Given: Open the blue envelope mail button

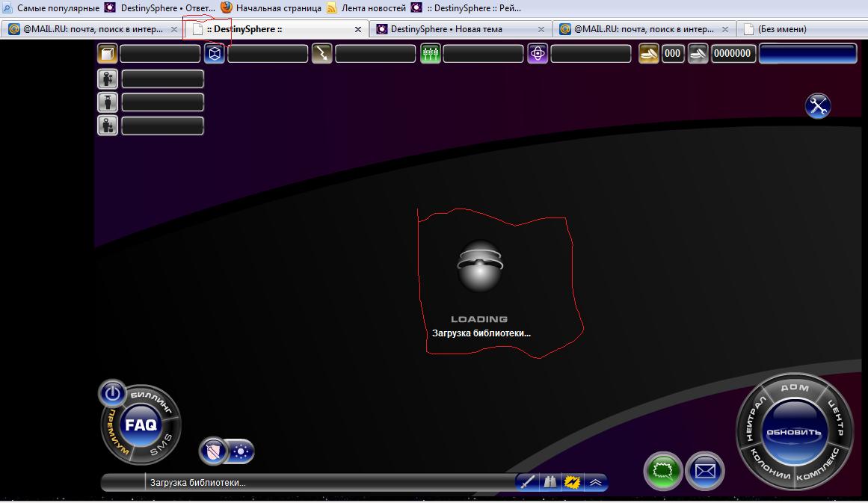Looking at the screenshot, I should (x=705, y=471).
